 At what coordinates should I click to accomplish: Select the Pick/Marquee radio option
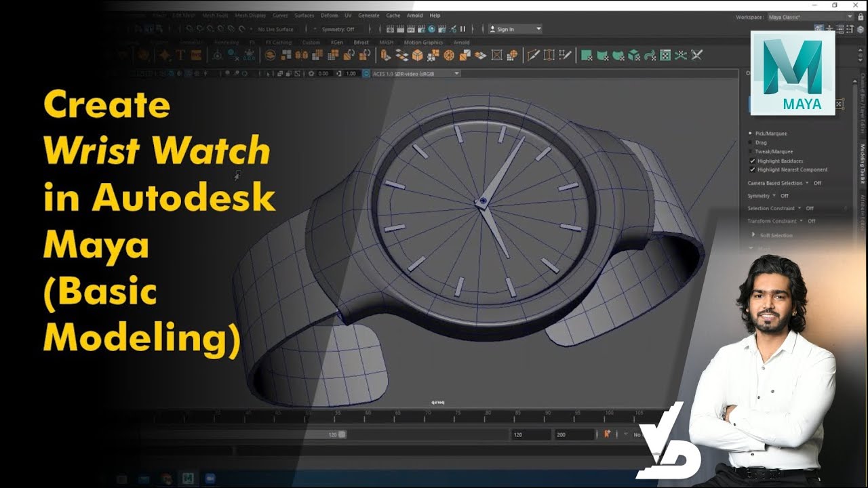pyautogui.click(x=750, y=134)
